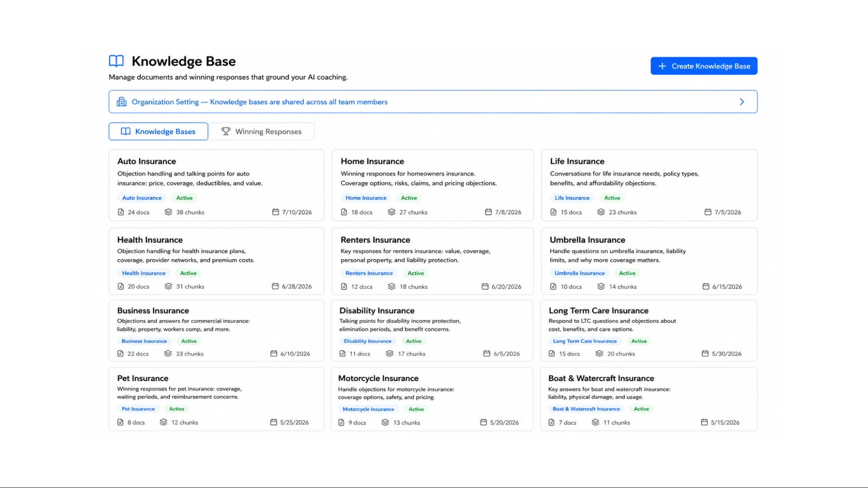Click the layers icon next to 18 chunks
Image resolution: width=868 pixels, height=488 pixels.
[392, 286]
